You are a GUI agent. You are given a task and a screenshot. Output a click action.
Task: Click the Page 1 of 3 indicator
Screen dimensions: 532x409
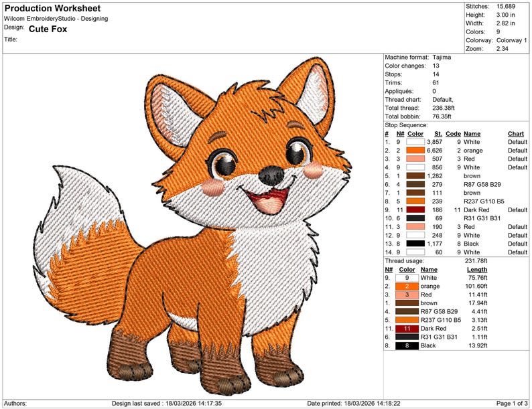(512, 404)
